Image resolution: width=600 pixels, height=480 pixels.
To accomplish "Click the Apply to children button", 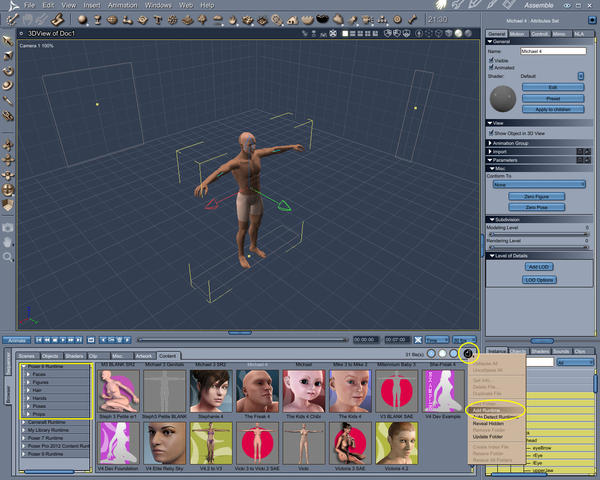I will coord(553,109).
